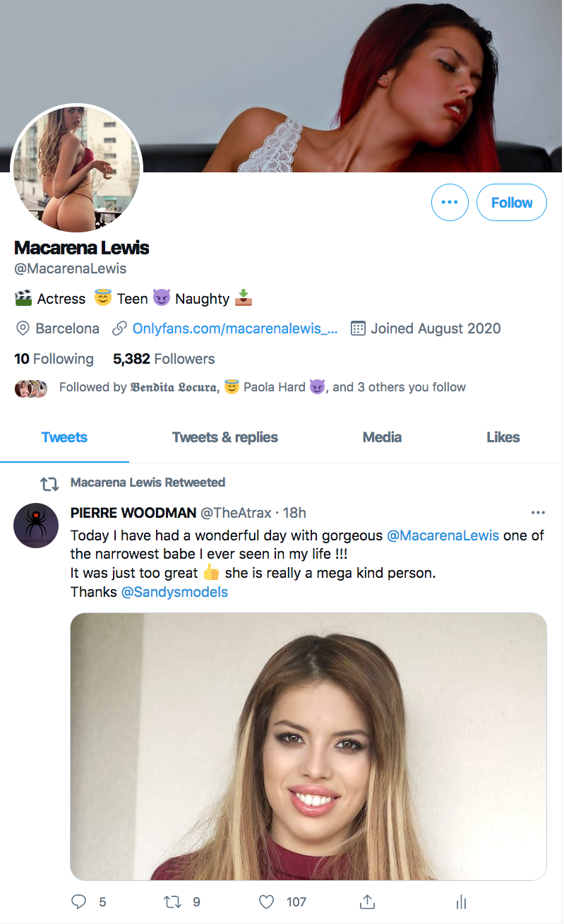Click the @Sandysmodels mention in the tweet
This screenshot has width=564, height=924.
point(174,592)
